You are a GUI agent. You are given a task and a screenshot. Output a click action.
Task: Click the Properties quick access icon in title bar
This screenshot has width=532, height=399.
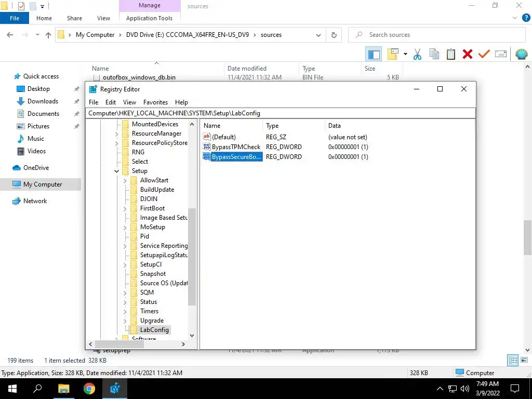(x=21, y=6)
